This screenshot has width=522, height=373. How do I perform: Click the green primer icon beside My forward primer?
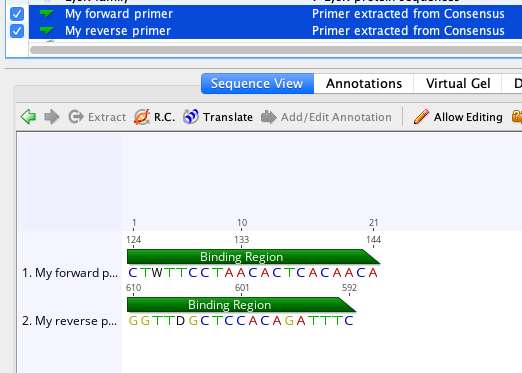coord(46,14)
